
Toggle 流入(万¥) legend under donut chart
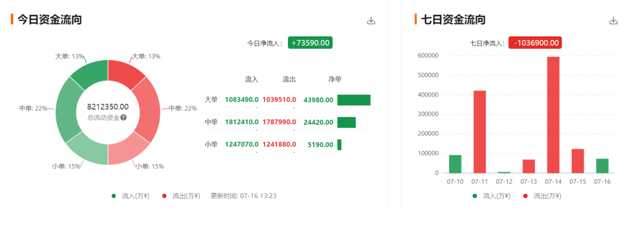131,196
